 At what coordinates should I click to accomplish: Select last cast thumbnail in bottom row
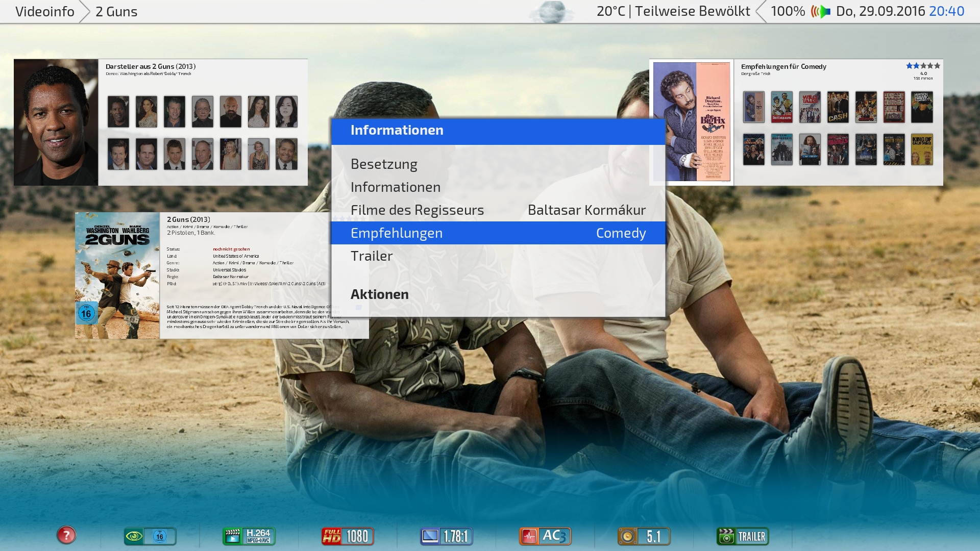click(287, 154)
